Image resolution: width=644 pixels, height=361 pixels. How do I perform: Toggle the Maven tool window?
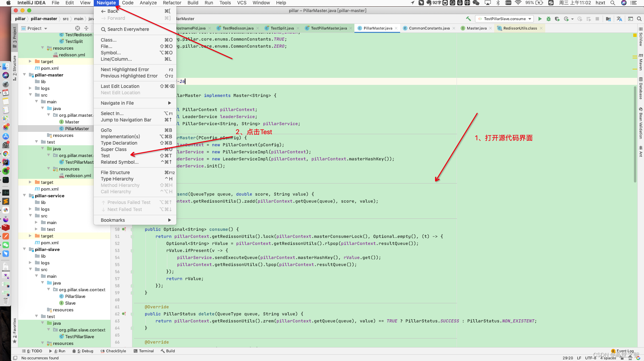pyautogui.click(x=641, y=62)
